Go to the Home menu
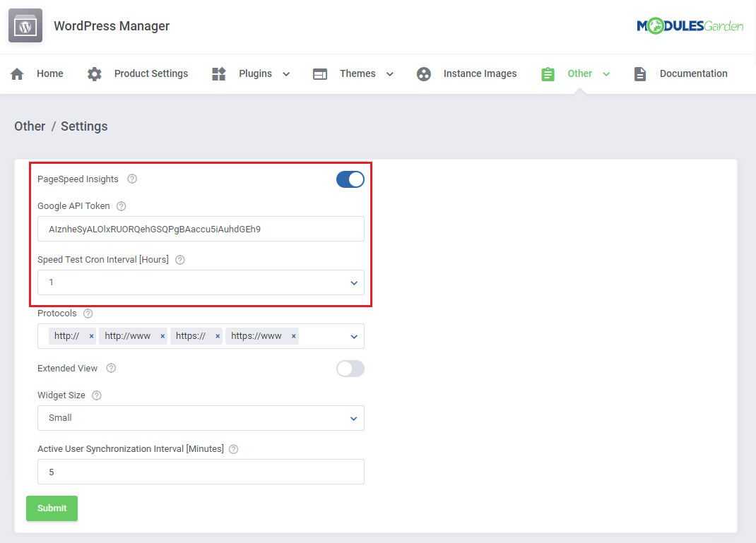Viewport: 756px width, 543px height. (x=49, y=73)
